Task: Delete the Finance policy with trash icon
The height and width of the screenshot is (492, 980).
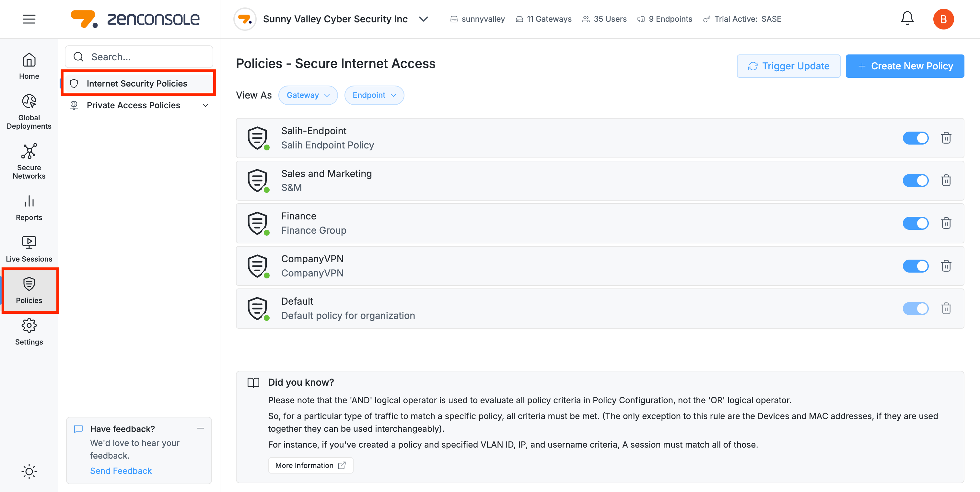Action: (x=946, y=223)
